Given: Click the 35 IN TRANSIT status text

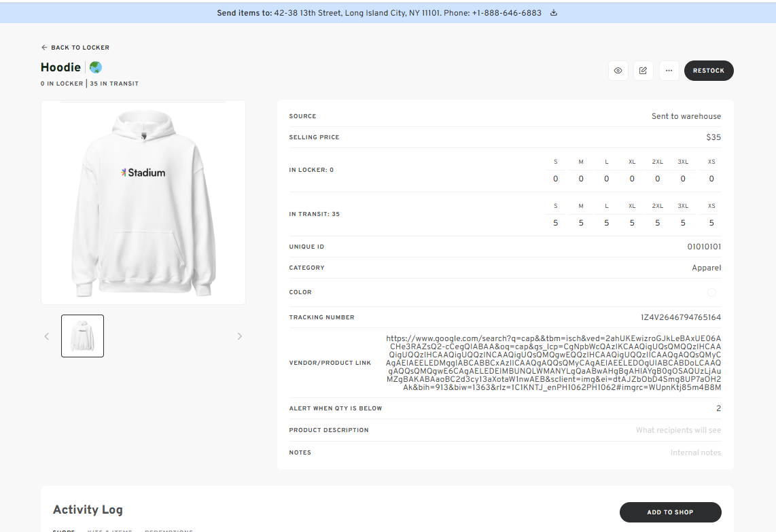Looking at the screenshot, I should click(114, 84).
